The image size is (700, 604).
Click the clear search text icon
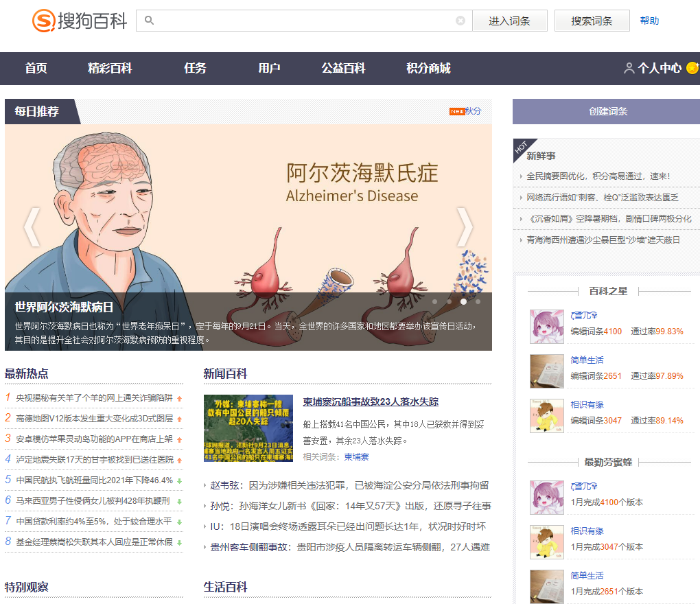tap(460, 21)
